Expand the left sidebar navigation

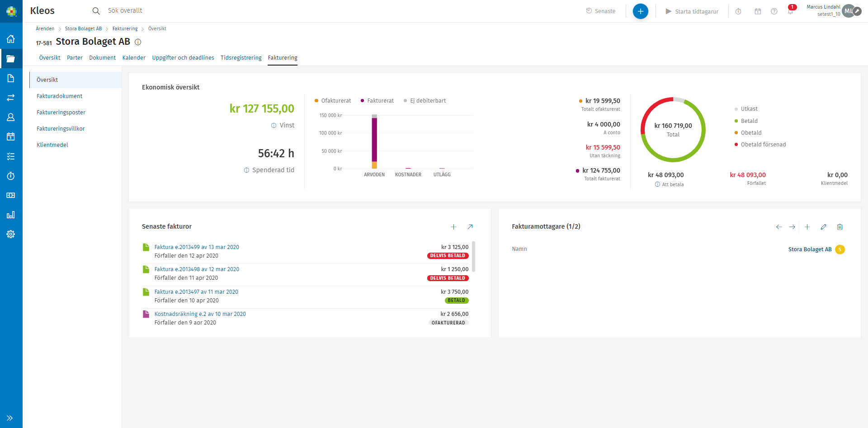10,418
